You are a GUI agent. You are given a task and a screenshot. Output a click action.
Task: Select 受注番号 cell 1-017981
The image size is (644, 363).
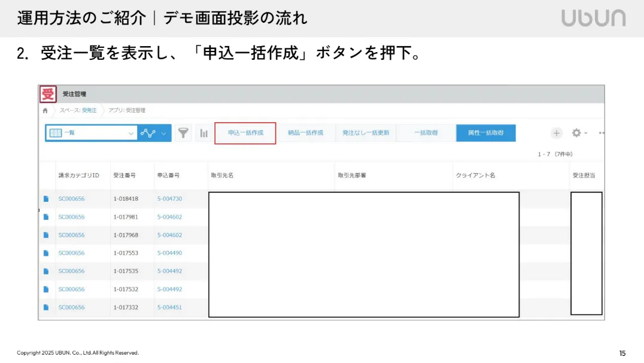pos(126,217)
